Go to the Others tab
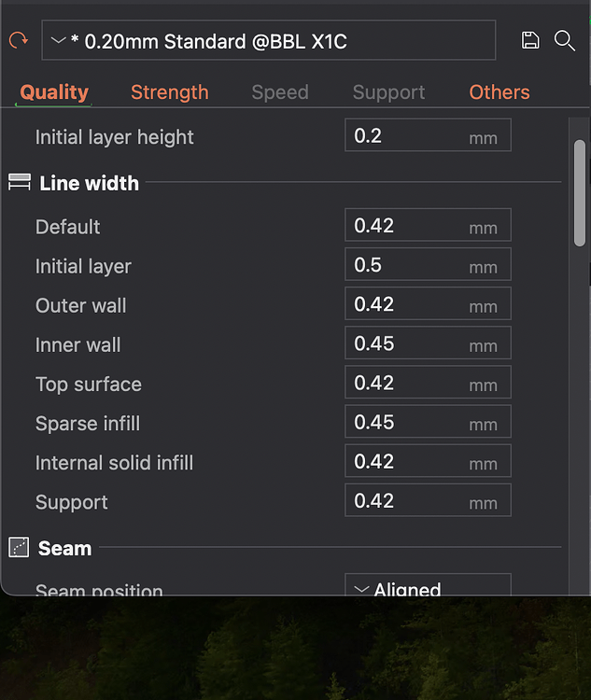The image size is (591, 700). click(500, 92)
